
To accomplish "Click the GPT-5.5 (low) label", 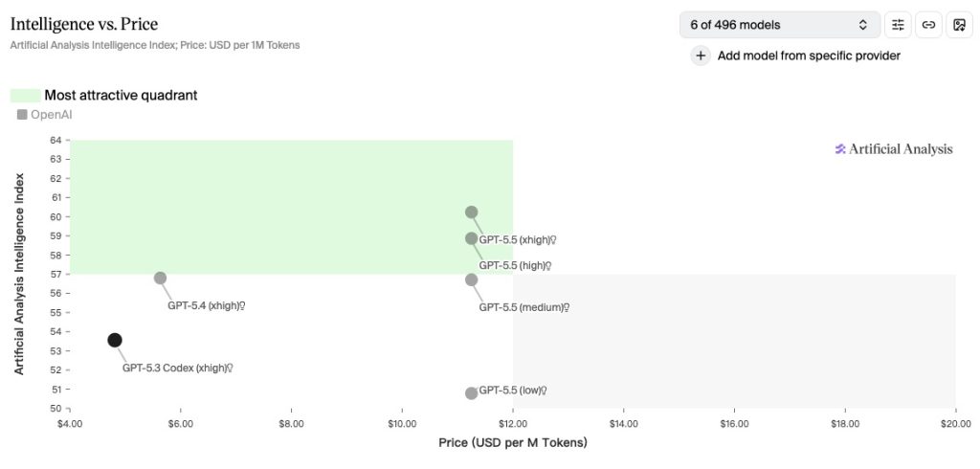I will pyautogui.click(x=511, y=391).
